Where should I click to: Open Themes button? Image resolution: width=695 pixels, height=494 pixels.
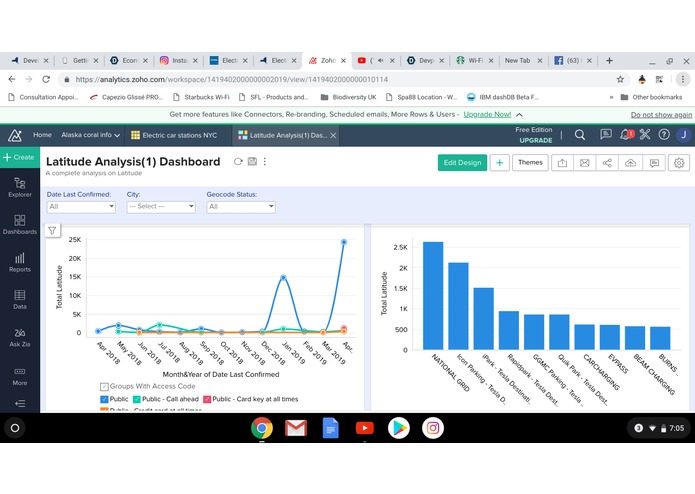tap(530, 163)
